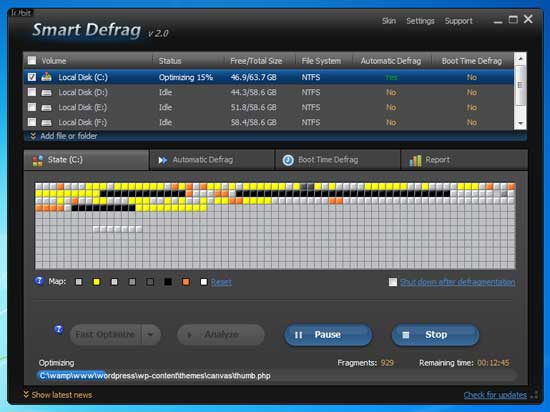Click the Fast Optimize button
Screen dimensions: 550x412
(x=106, y=335)
